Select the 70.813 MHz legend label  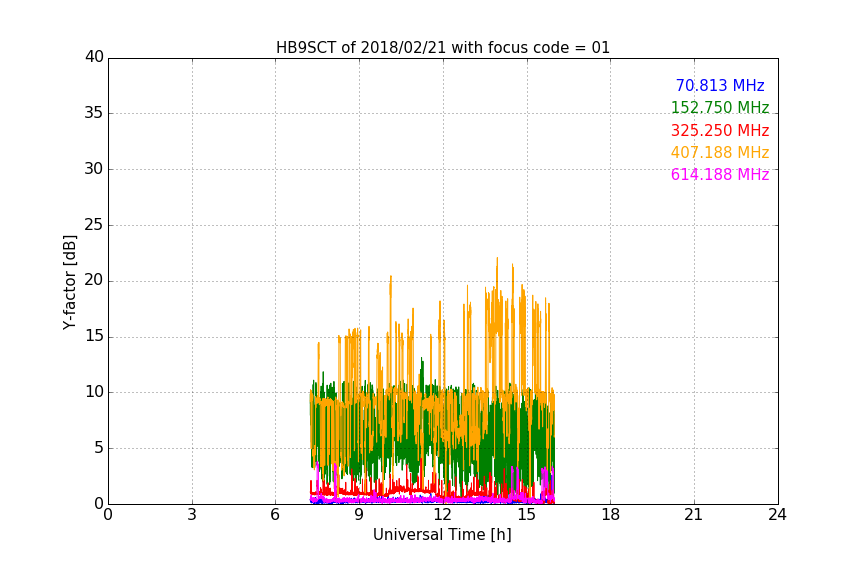click(x=720, y=85)
